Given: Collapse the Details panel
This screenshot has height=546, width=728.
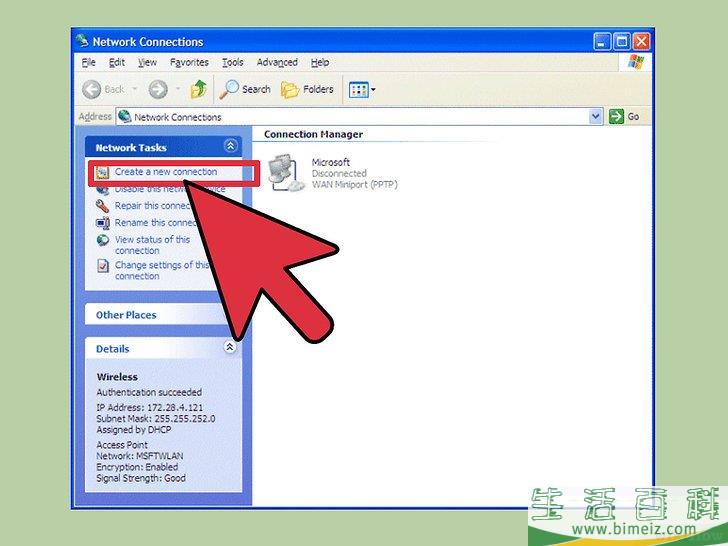Looking at the screenshot, I should [230, 347].
